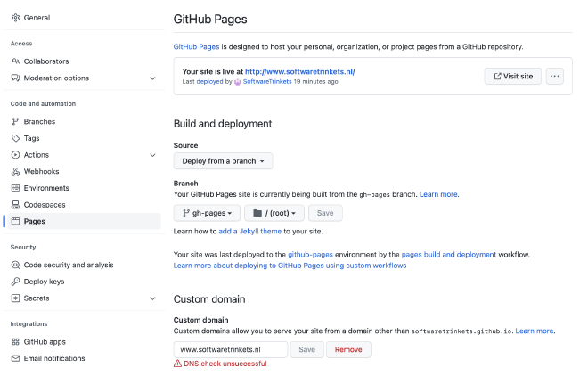The image size is (588, 376).
Task: Click the GitHub apps grid icon
Action: click(15, 341)
